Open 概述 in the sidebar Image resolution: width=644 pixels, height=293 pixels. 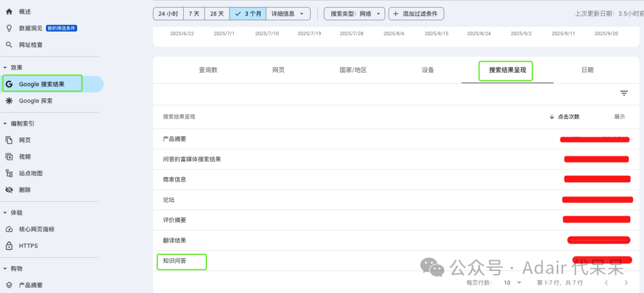pyautogui.click(x=25, y=12)
